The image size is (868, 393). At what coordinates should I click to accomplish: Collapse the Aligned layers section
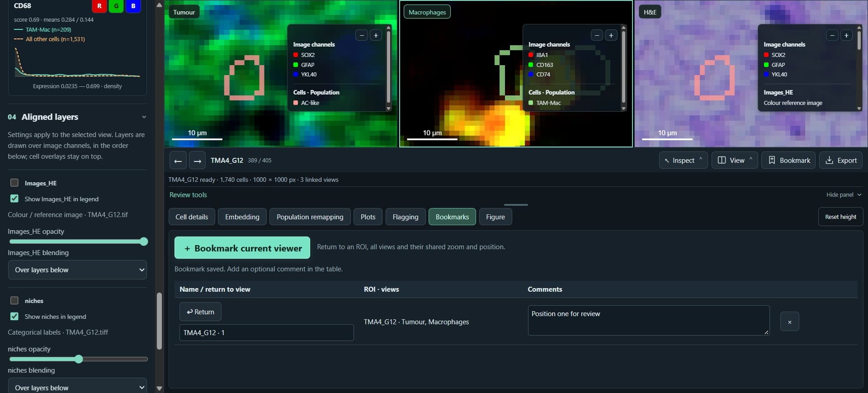(144, 117)
